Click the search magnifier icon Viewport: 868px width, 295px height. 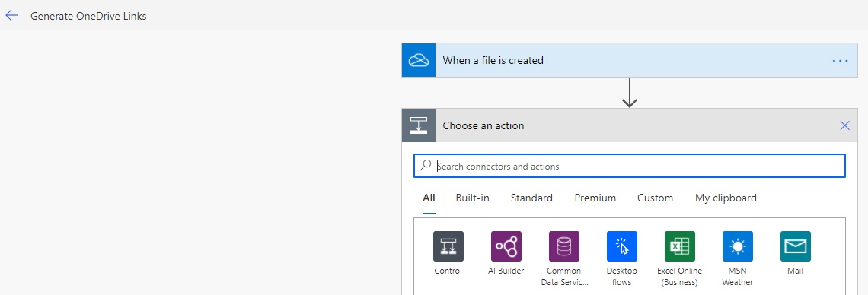(x=425, y=165)
